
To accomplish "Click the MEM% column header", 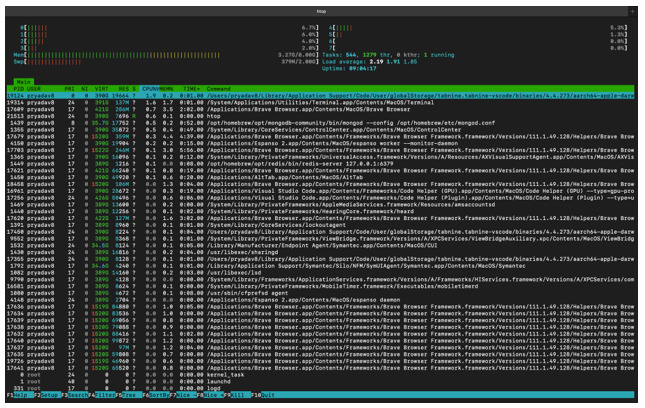I will coord(167,89).
